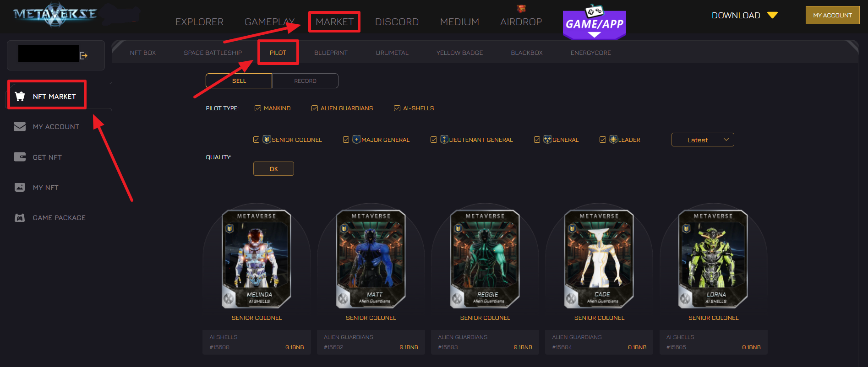Viewport: 868px width, 367px height.
Task: Click listing #15604 info row
Action: coord(599,342)
